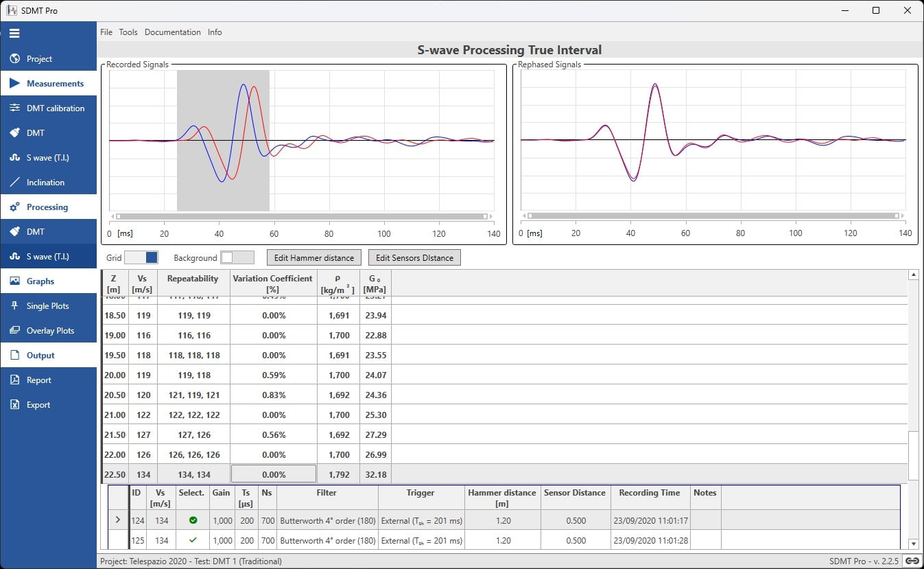Click the Variation Coefficient column header
The height and width of the screenshot is (569, 924).
pyautogui.click(x=273, y=283)
